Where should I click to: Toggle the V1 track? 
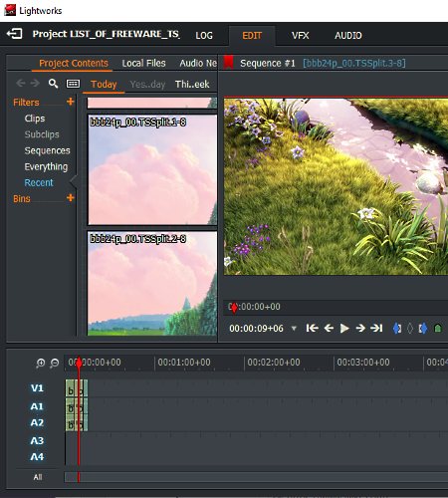tap(37, 388)
